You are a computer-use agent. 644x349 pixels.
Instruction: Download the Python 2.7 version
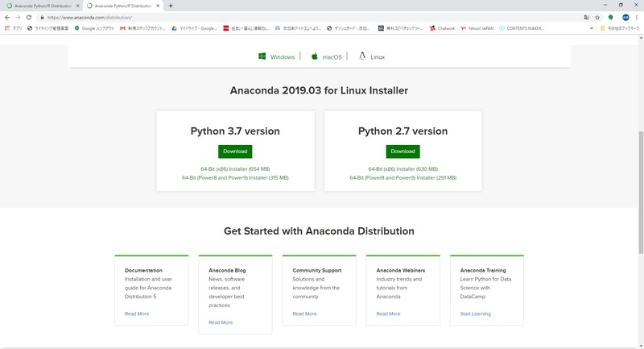403,152
